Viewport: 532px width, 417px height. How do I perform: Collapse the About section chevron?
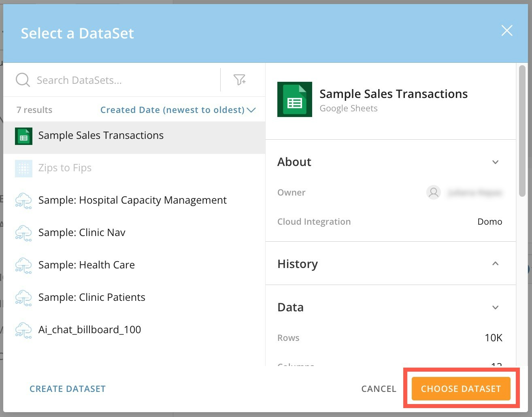(x=495, y=162)
